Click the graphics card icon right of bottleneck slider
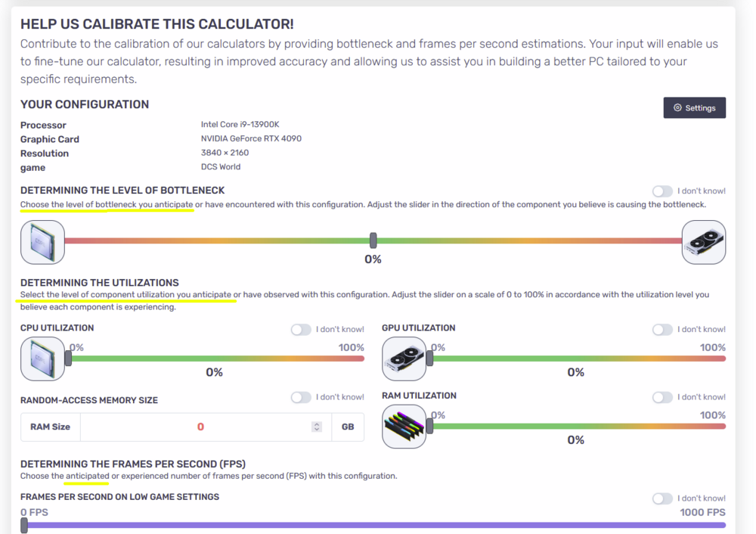 click(703, 242)
